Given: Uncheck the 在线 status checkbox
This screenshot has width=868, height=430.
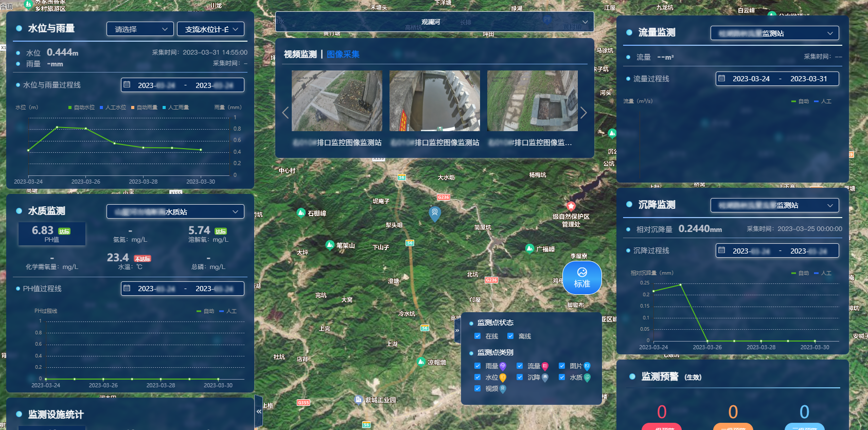Looking at the screenshot, I should tap(477, 336).
